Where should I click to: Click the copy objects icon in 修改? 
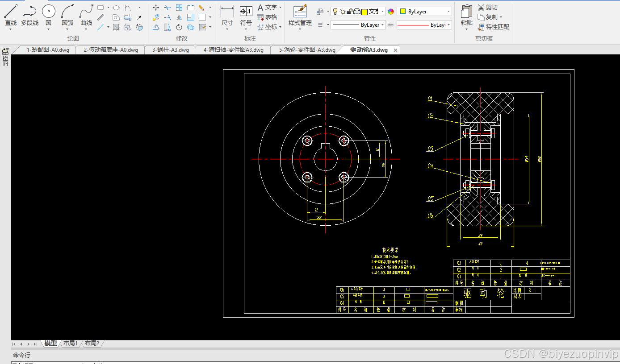[156, 17]
